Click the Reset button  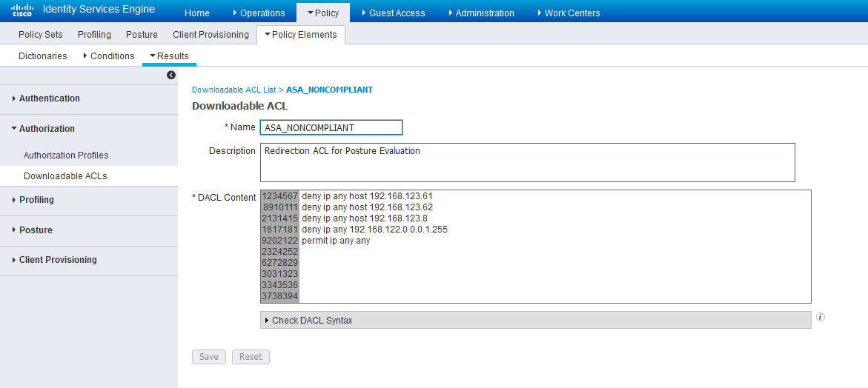251,356
